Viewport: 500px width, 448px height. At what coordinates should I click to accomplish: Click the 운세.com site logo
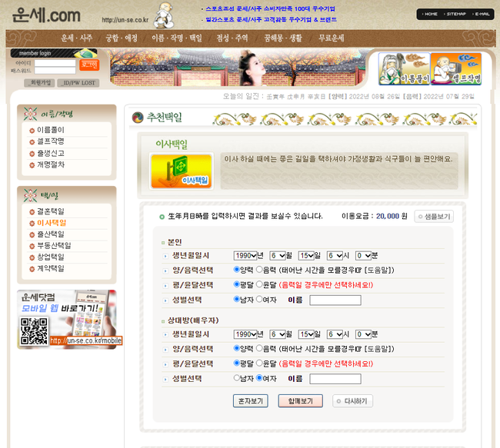tap(46, 15)
